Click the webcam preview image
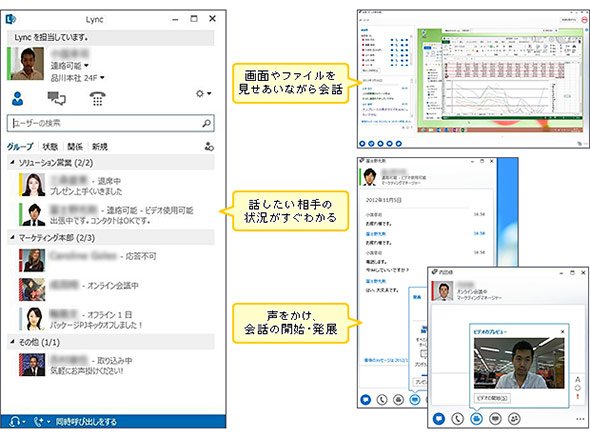Image resolution: width=590 pixels, height=438 pixels. [x=519, y=363]
